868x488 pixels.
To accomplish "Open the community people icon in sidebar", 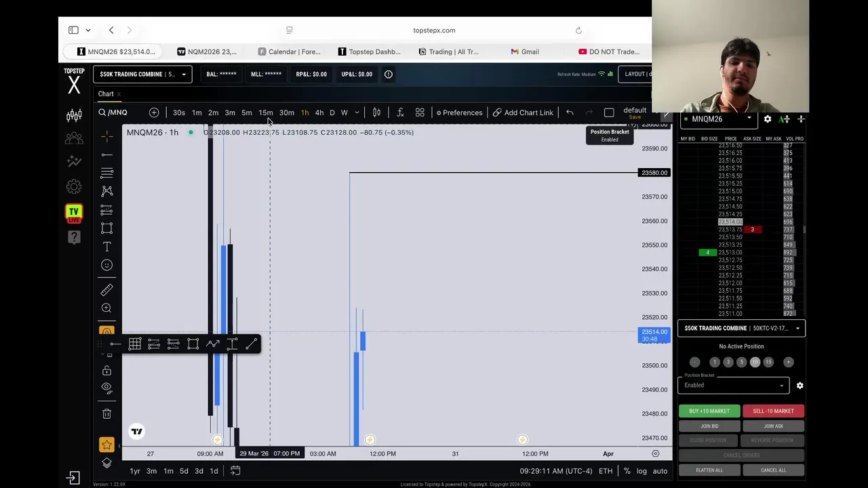I will coord(74,138).
